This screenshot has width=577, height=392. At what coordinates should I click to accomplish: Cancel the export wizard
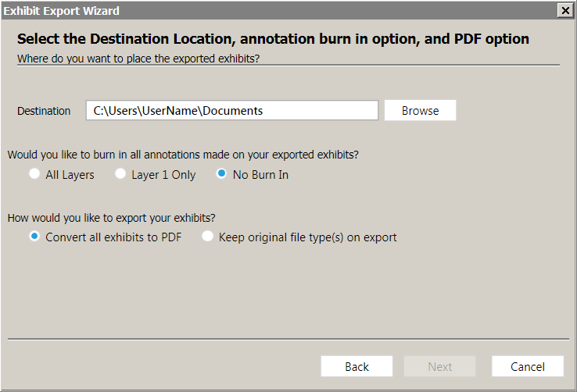coord(528,366)
